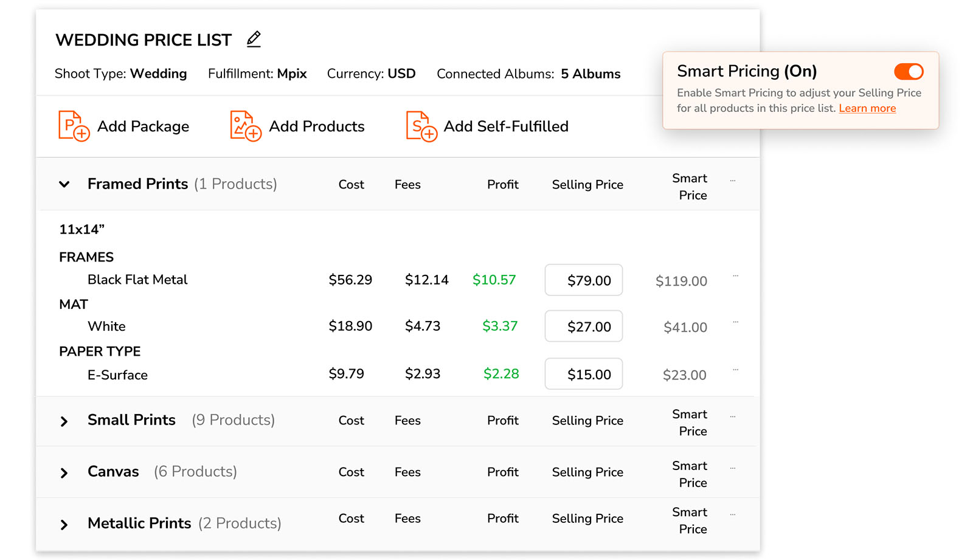Image resolution: width=973 pixels, height=560 pixels.
Task: Expand the Small Prints section
Action: tap(64, 420)
